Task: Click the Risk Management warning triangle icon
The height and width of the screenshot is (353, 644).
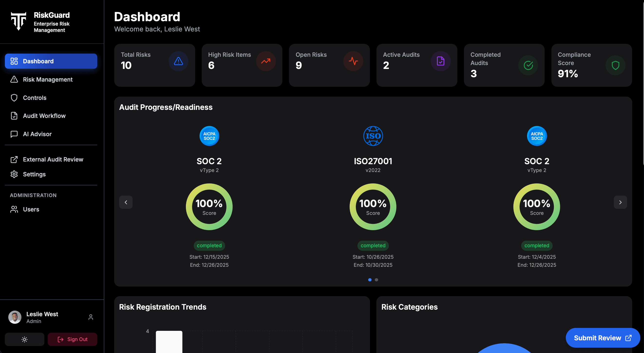Action: [x=14, y=79]
